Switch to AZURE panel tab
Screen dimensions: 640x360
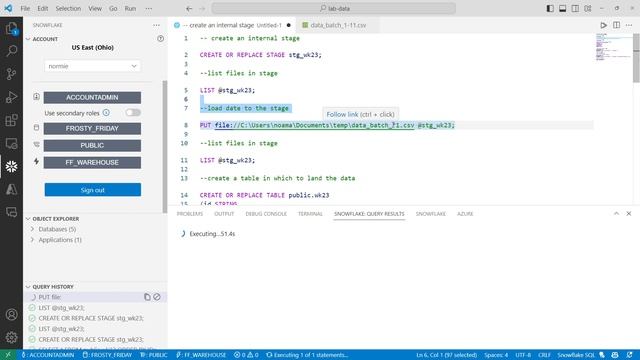465,213
